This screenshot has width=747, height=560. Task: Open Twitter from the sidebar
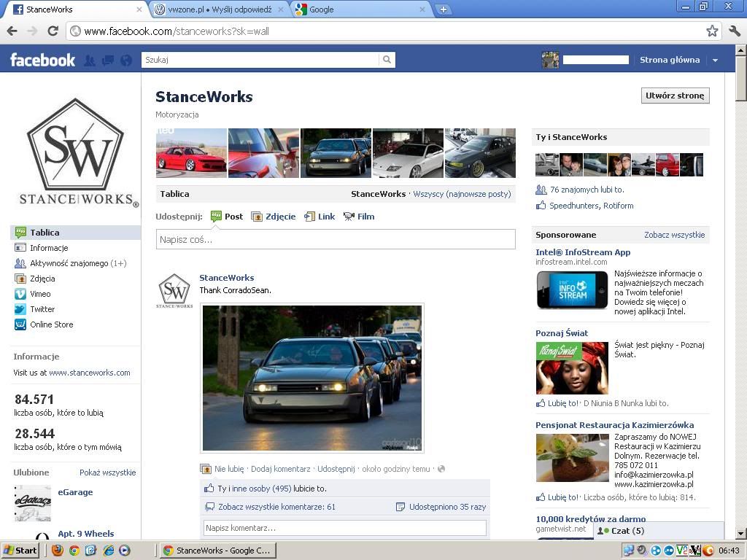click(x=42, y=309)
